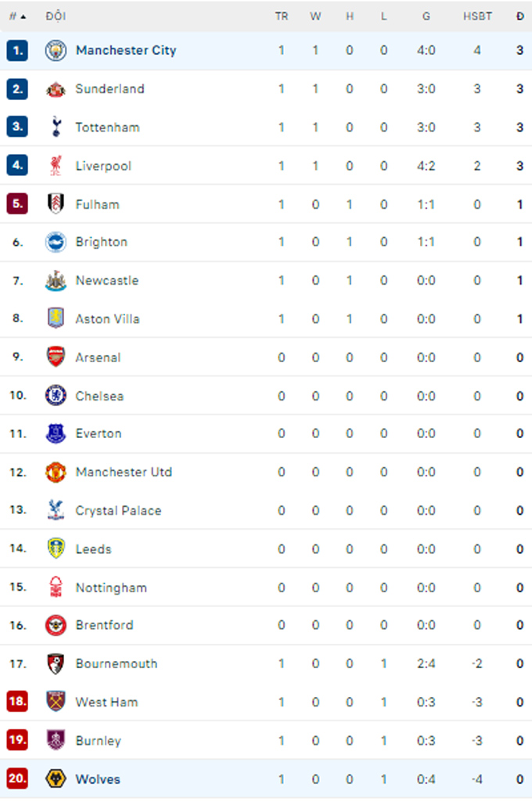Click the West Ham crest
This screenshot has width=532, height=805.
(x=56, y=701)
